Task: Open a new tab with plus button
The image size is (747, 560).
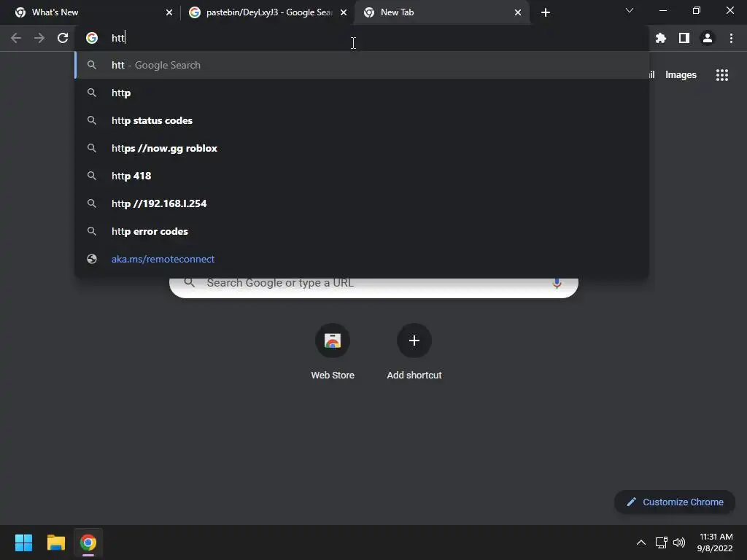Action: click(546, 12)
